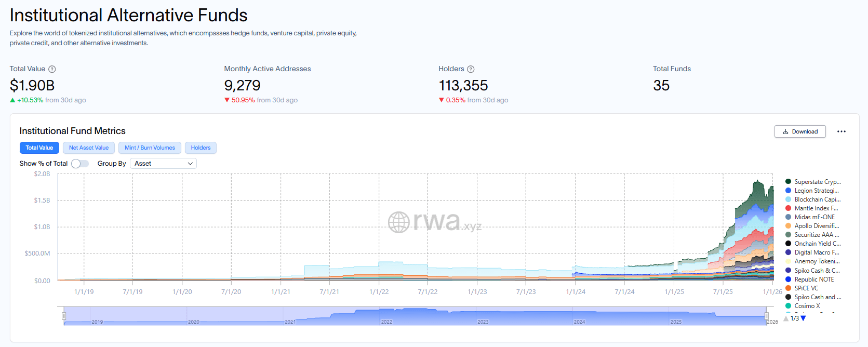Viewport: 868px width, 347px height.
Task: Grab the right handle of date range slider
Action: (766, 316)
